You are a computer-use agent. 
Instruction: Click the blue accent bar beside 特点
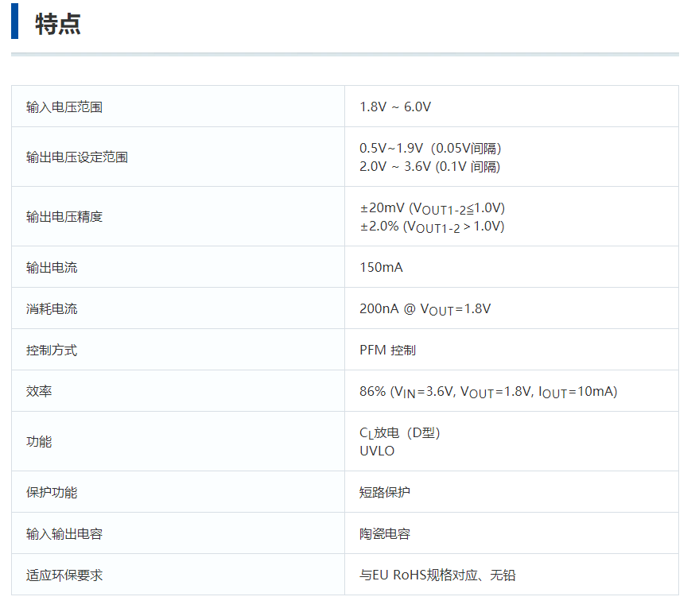click(x=15, y=21)
